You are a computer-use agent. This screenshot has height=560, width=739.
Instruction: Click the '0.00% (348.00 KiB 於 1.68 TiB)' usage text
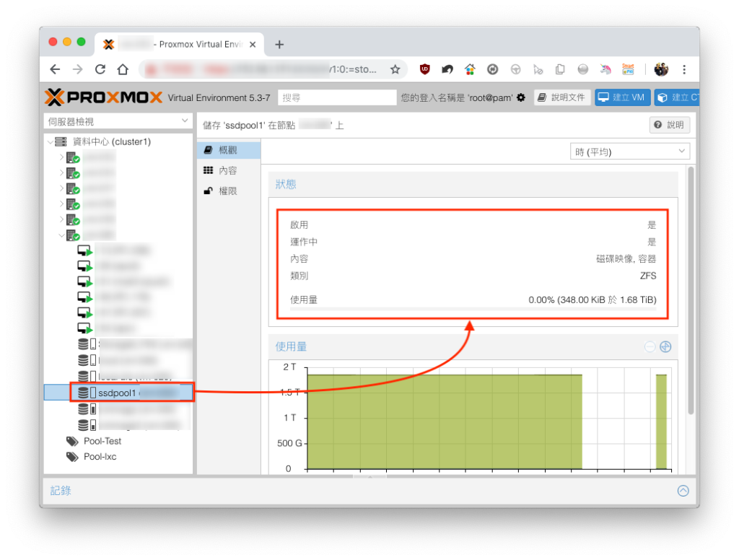point(592,299)
